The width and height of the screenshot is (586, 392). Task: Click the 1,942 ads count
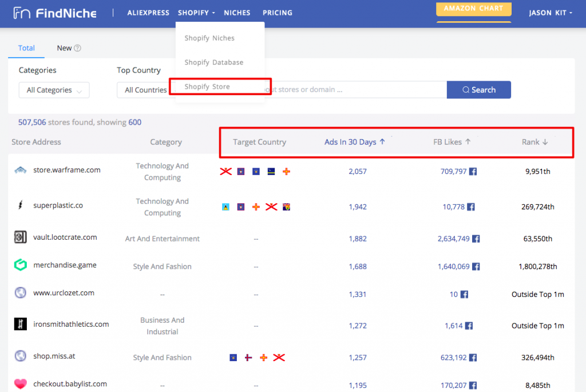click(358, 207)
